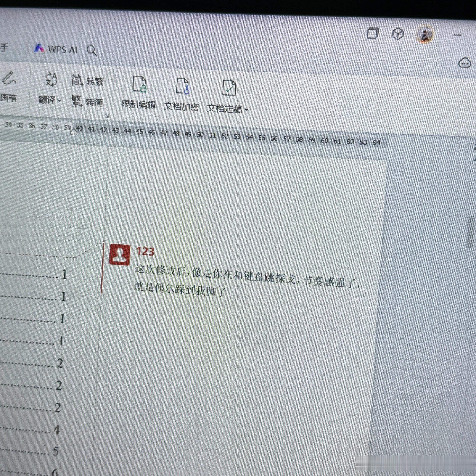Click the cube-shaped icon in title bar
The image size is (476, 476).
(398, 34)
